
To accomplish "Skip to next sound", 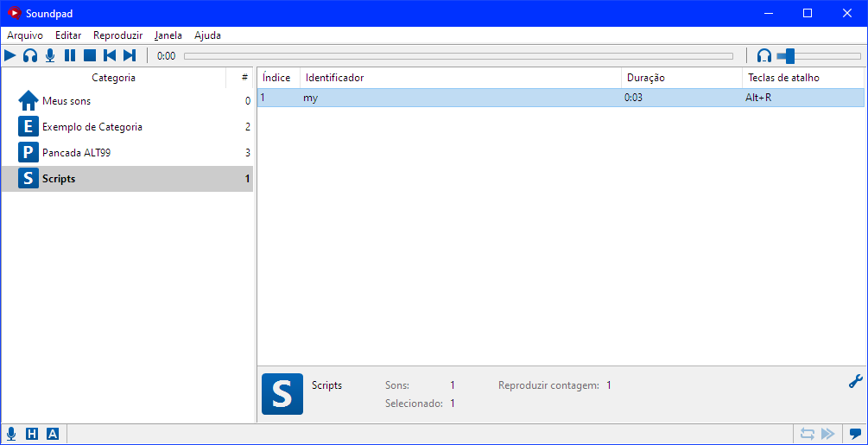I will pos(130,55).
